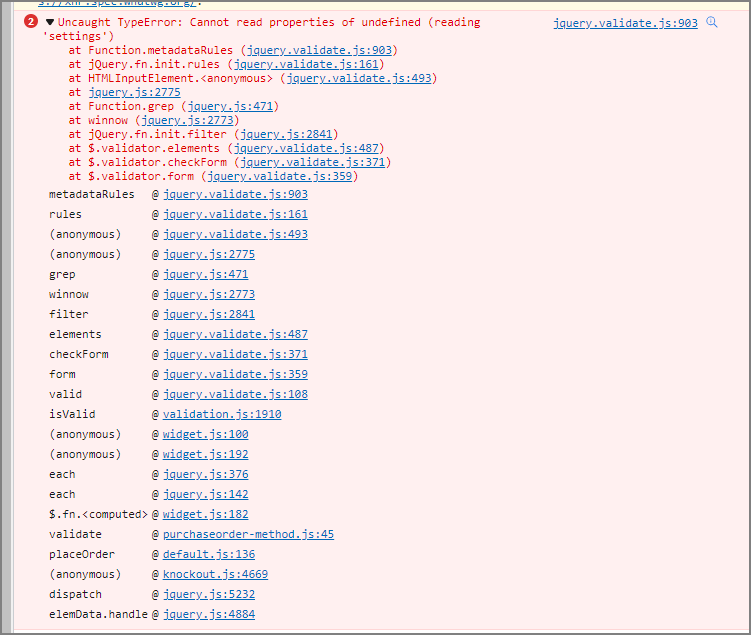Screen dimensions: 751x635
Task: Open the jquery.js:2775 link in the (anonymous) @ row
Action: [209, 254]
